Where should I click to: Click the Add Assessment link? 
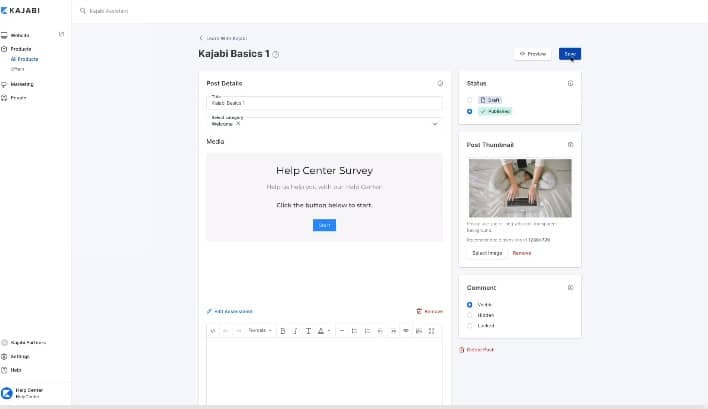230,311
